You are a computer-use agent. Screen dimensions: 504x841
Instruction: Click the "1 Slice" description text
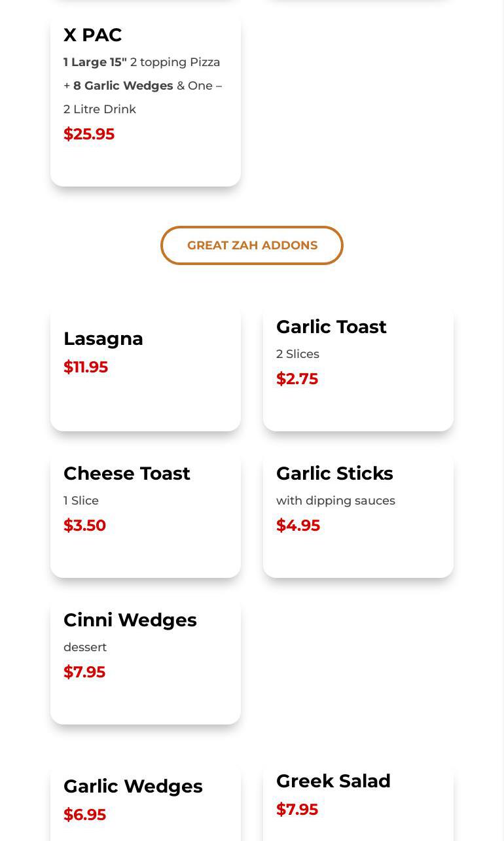point(81,501)
